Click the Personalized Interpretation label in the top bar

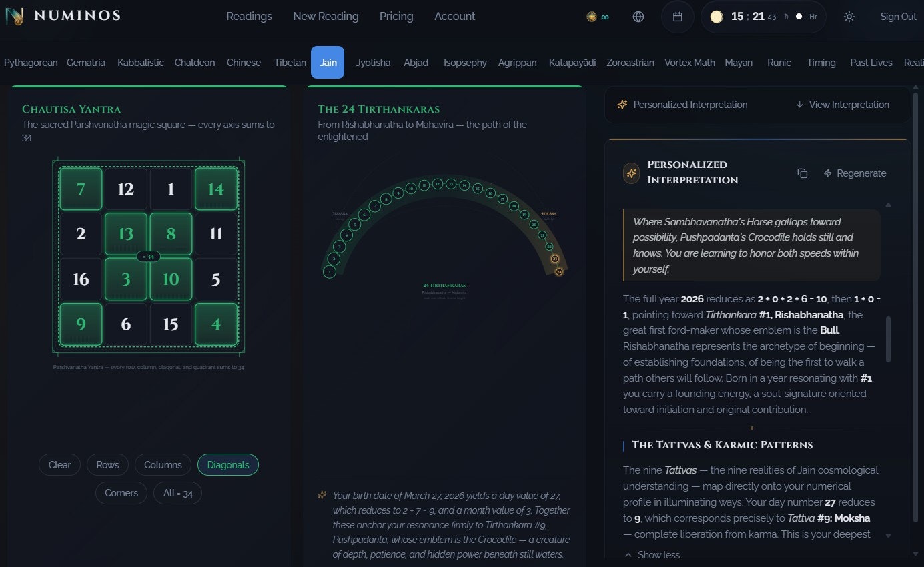coord(690,105)
